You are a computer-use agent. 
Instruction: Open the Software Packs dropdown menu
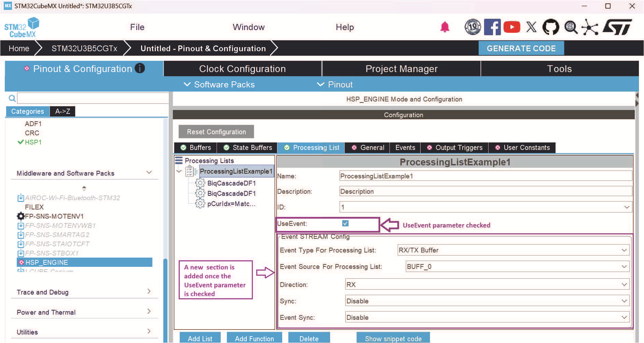(x=219, y=84)
